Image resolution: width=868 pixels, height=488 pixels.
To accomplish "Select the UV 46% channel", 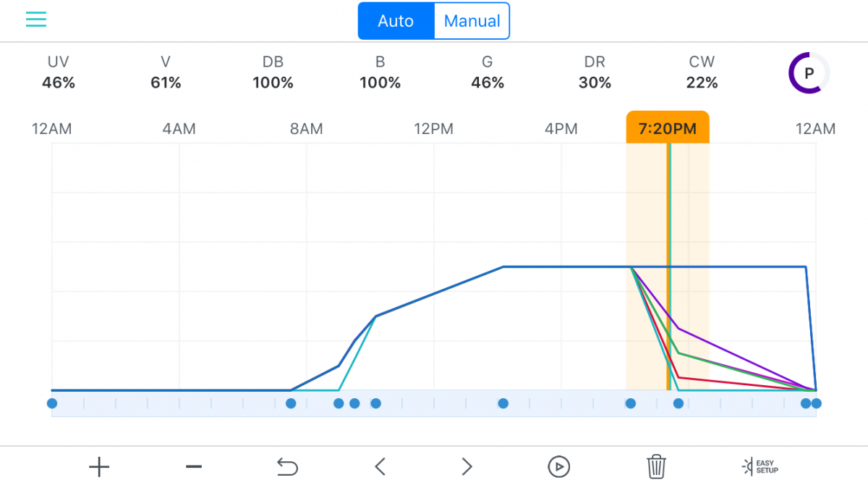I will pyautogui.click(x=59, y=72).
